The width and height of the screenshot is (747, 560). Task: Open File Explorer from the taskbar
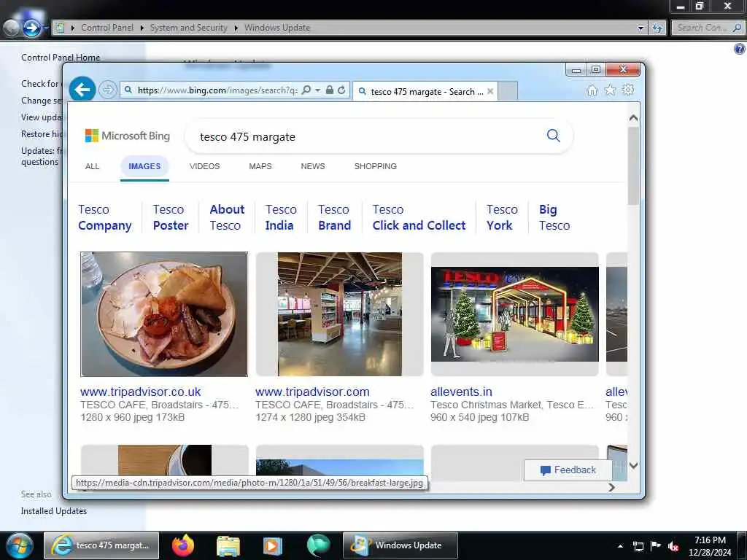coord(228,545)
